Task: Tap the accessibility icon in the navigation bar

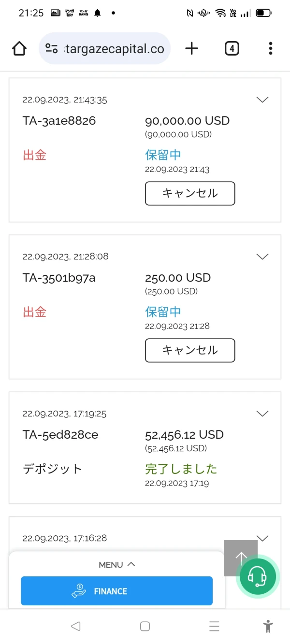Action: [268, 626]
